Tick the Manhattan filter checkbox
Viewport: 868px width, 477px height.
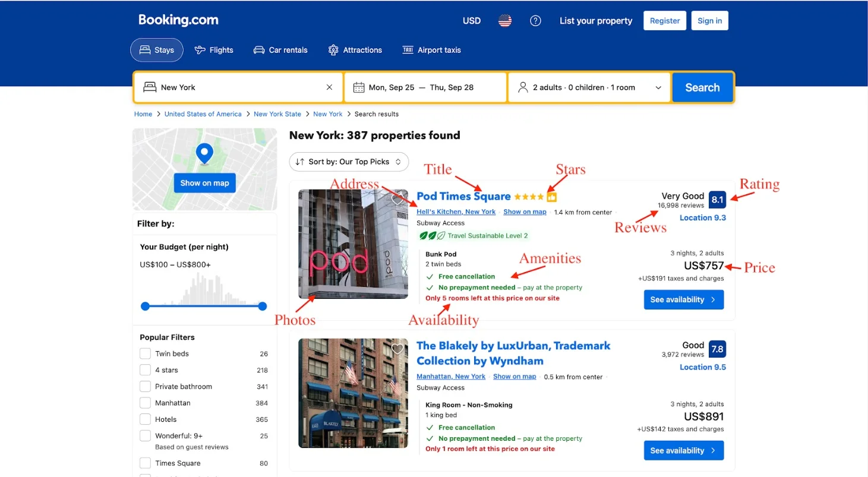145,403
